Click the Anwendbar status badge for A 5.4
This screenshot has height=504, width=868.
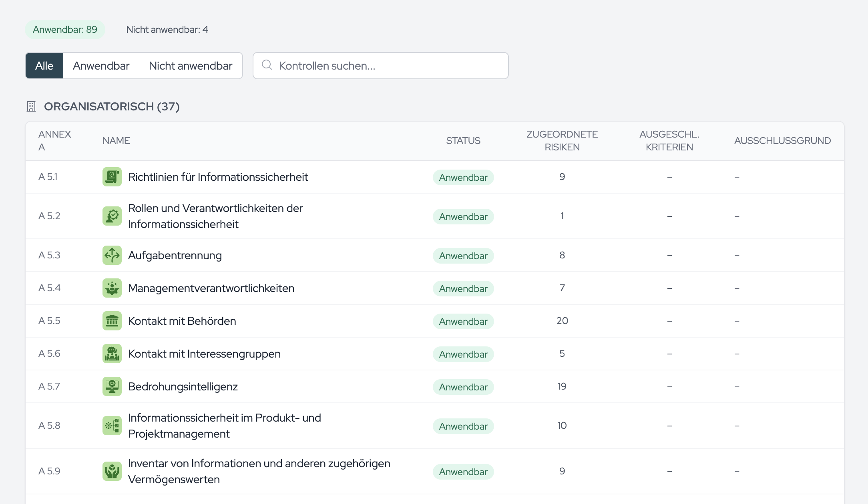(x=463, y=288)
